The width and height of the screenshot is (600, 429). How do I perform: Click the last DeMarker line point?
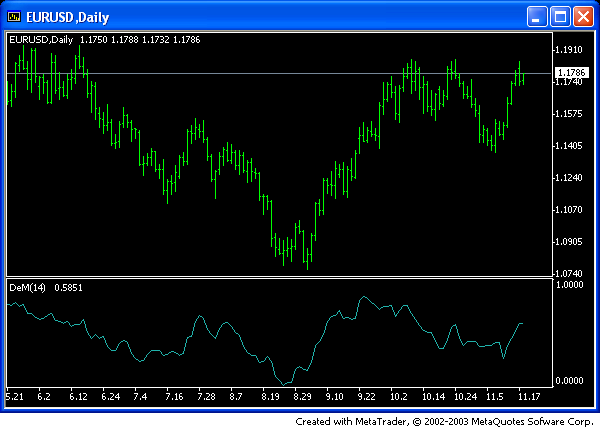522,324
